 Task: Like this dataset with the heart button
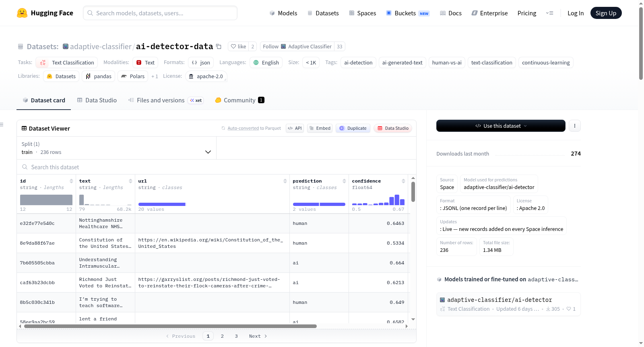(x=238, y=46)
